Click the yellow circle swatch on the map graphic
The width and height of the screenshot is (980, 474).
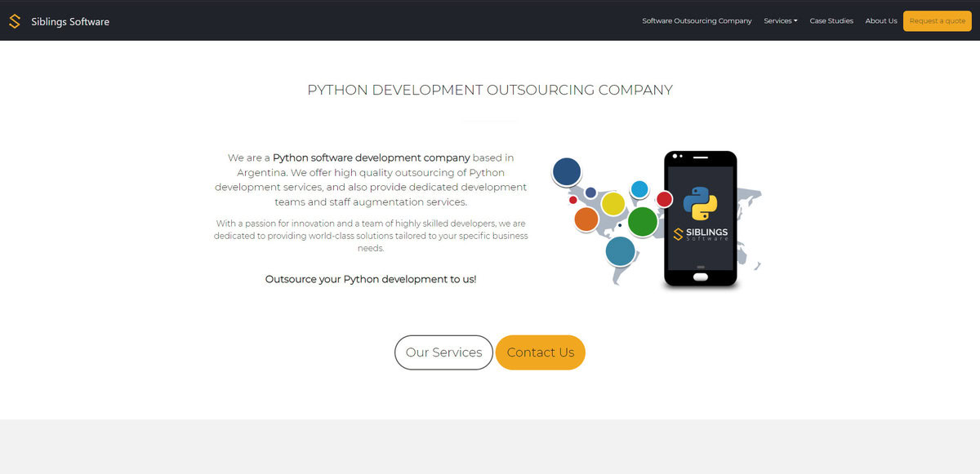(612, 206)
